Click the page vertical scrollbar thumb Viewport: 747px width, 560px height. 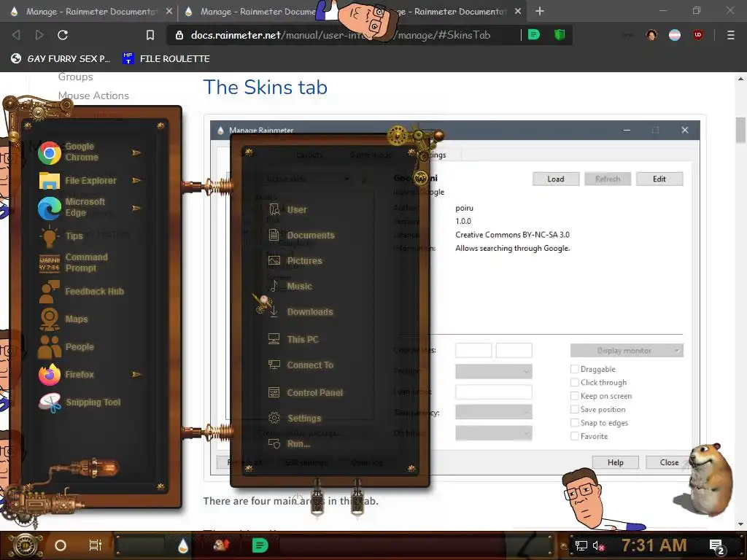[740, 130]
